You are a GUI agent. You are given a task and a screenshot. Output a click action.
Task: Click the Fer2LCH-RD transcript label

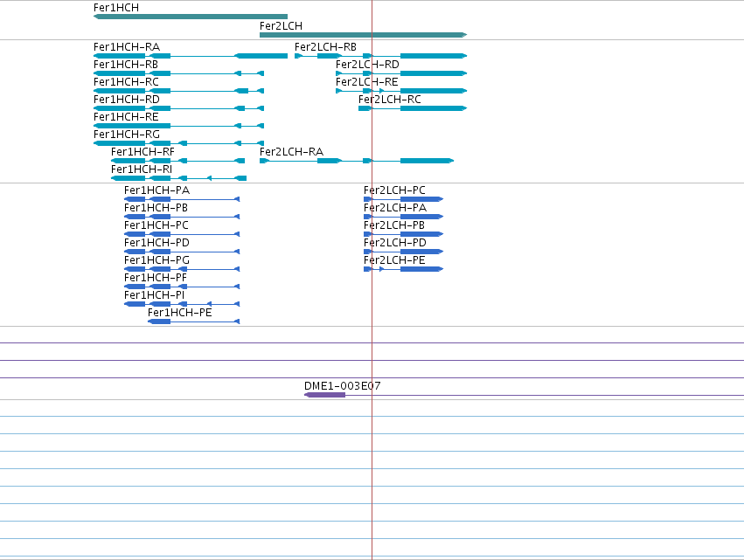coord(368,65)
